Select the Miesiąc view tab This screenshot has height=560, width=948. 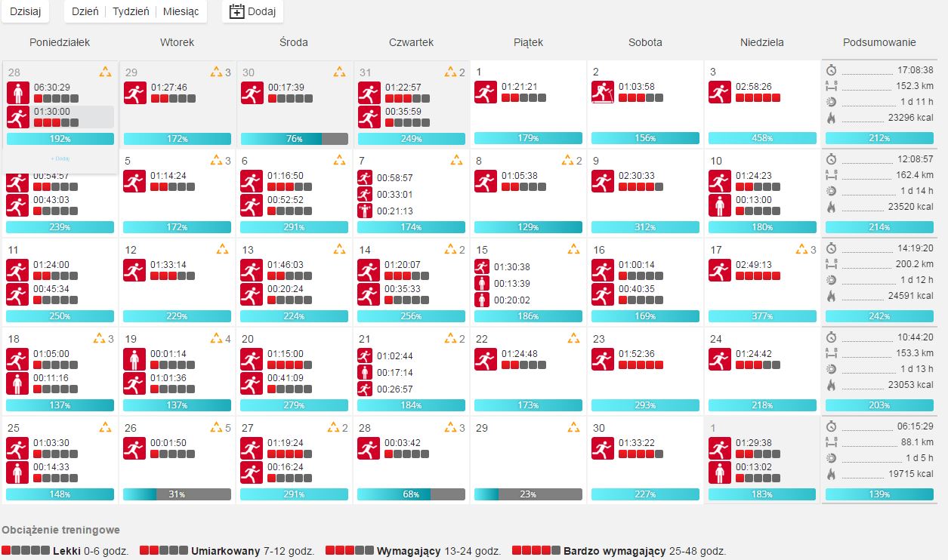pos(181,12)
